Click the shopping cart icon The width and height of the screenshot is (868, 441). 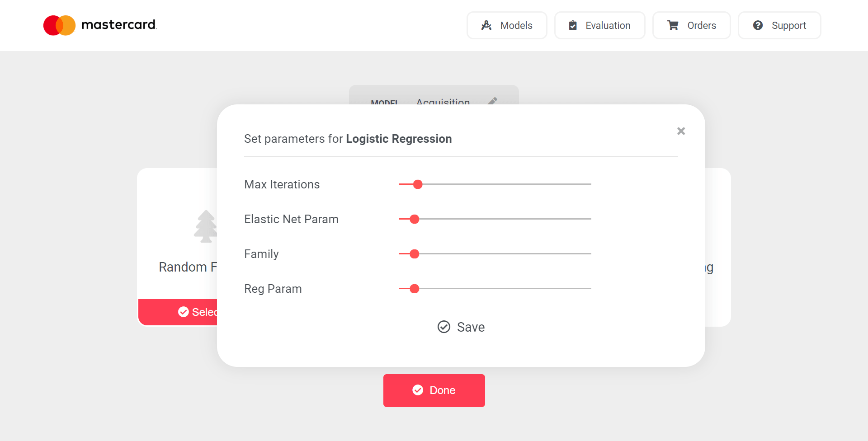pyautogui.click(x=673, y=25)
